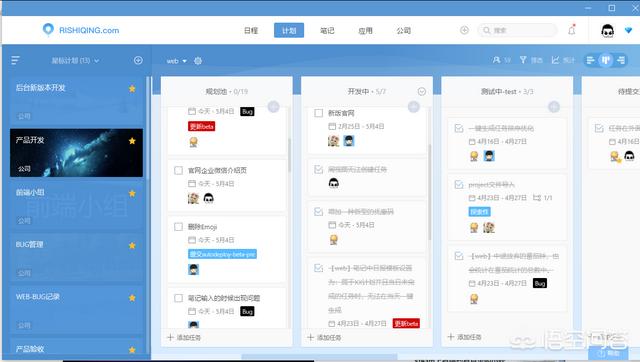Viewport: 640px width, 362px height.
Task: Click the red 更新beta tag in 规划池
Action: click(201, 126)
